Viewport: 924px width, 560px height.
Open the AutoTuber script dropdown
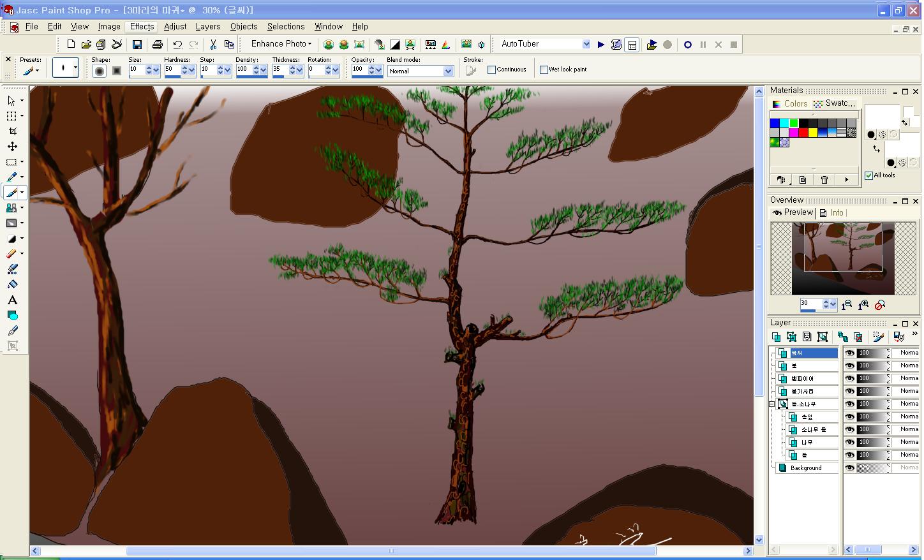[x=586, y=45]
